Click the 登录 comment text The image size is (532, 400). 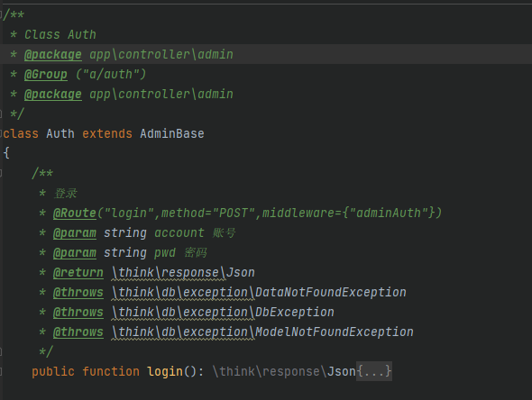click(66, 193)
